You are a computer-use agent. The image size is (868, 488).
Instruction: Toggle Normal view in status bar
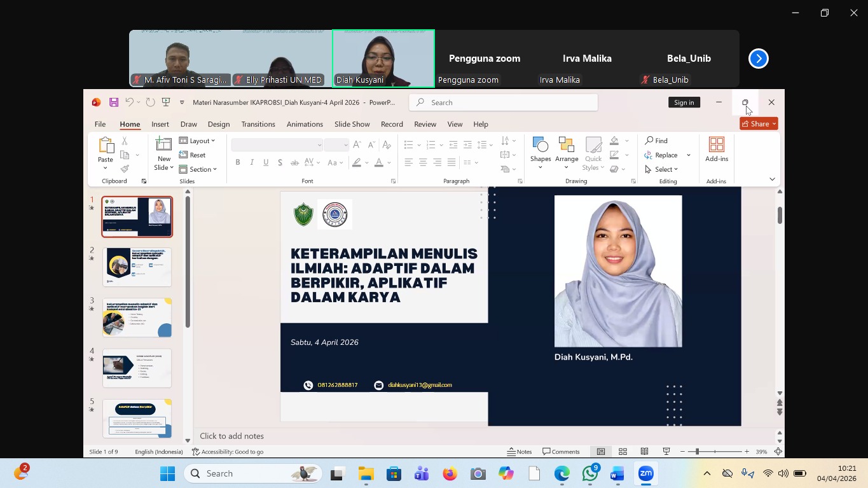(600, 452)
